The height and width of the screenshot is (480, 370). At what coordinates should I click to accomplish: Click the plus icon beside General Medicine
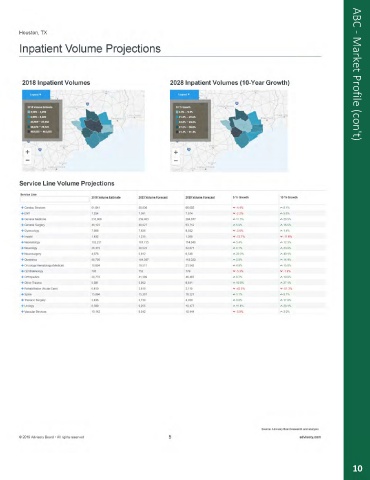22,219
